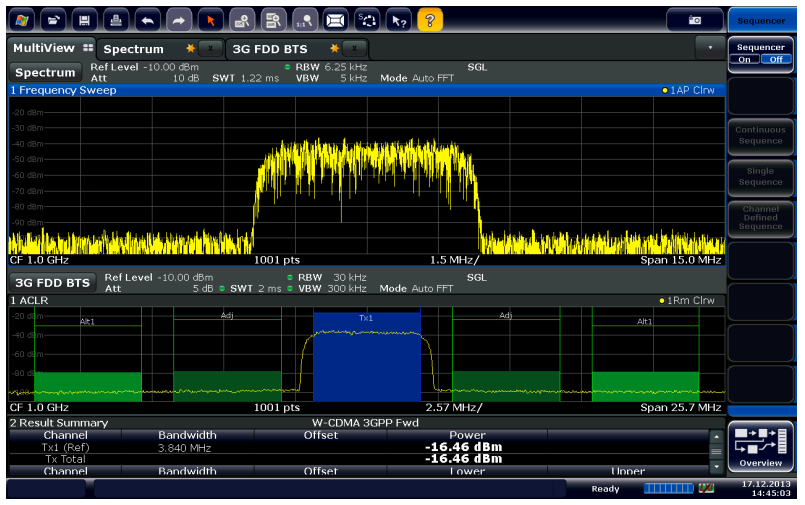Image resolution: width=805 pixels, height=505 pixels.
Task: Click the Channel Defined Sequence softkey
Action: [760, 218]
